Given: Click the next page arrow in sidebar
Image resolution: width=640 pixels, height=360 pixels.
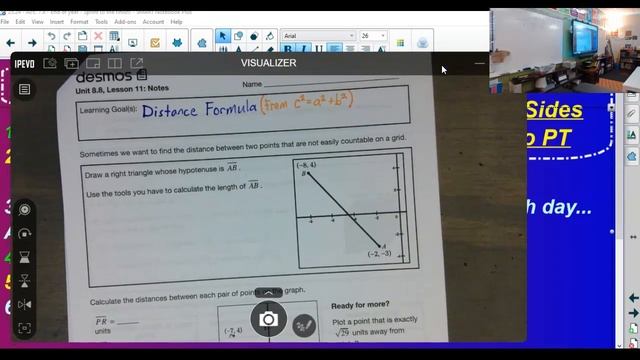Looking at the screenshot, I should [633, 313].
